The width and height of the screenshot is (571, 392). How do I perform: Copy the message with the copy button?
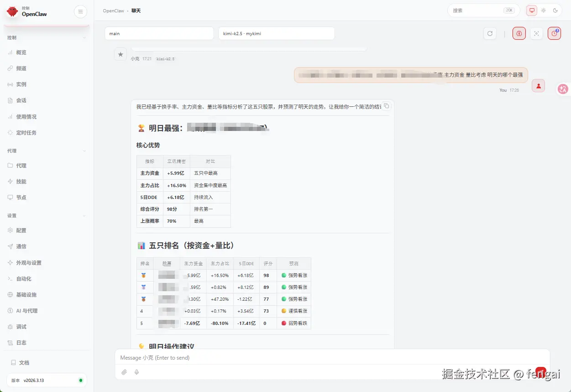point(386,105)
